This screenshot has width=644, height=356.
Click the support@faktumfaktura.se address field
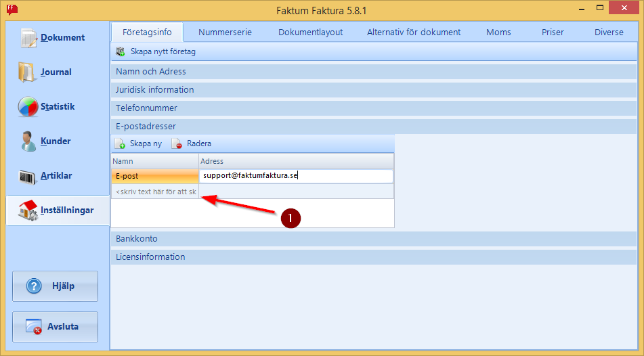[x=296, y=176]
